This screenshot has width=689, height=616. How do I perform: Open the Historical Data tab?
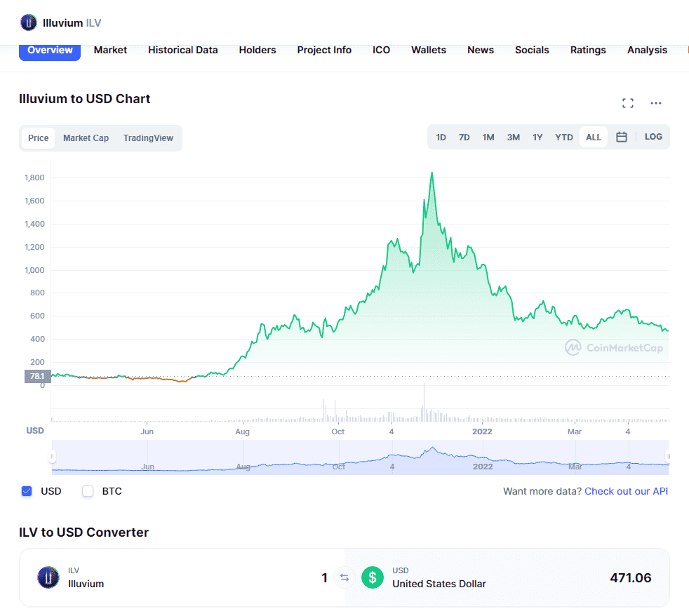click(183, 50)
